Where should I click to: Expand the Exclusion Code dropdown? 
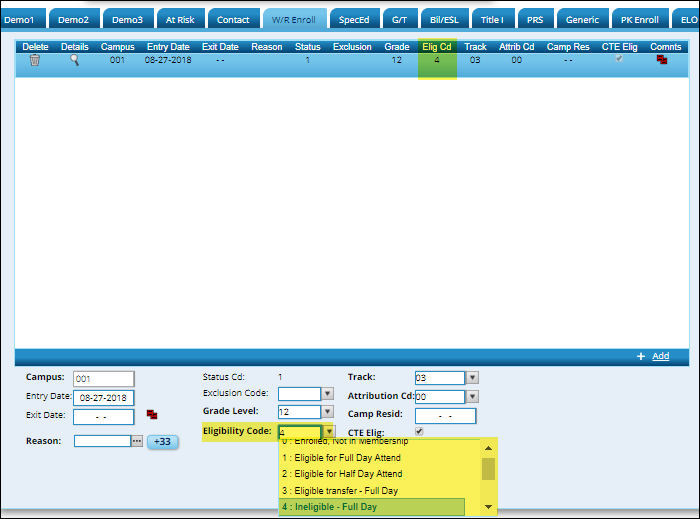328,394
